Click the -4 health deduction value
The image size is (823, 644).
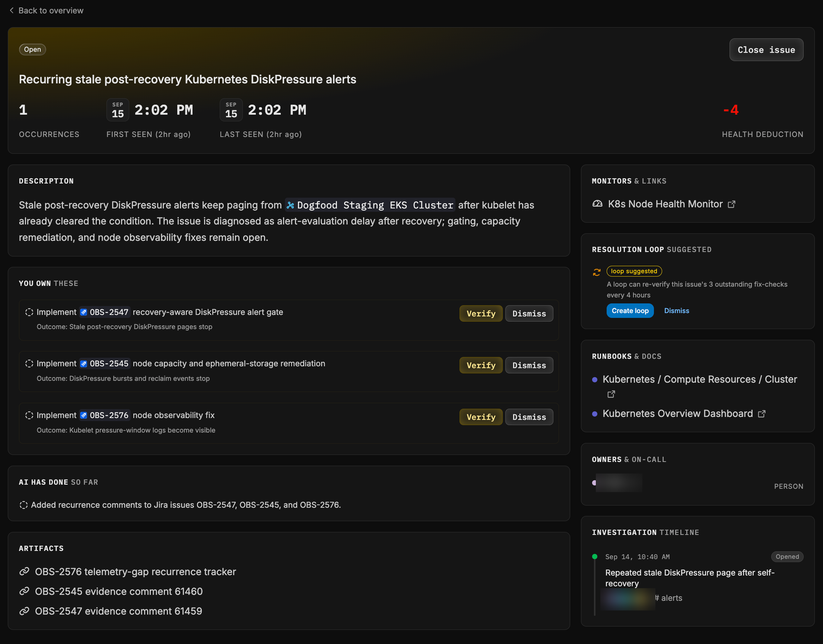coord(730,110)
